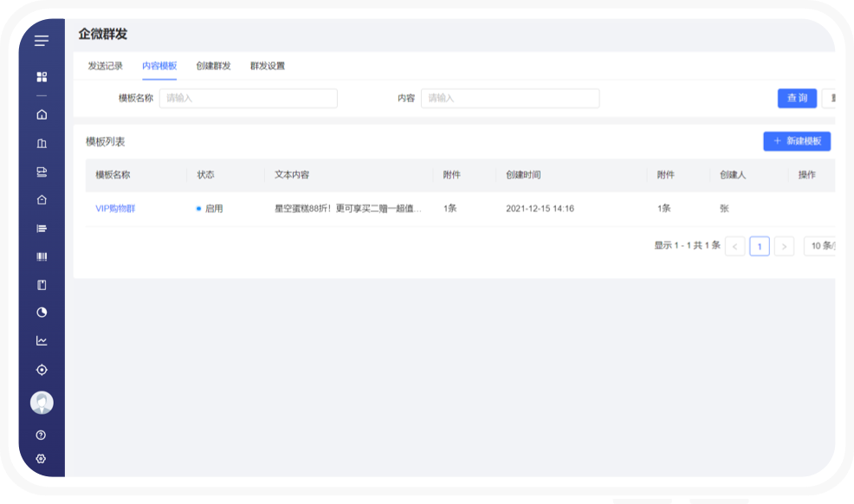Select page 1 in pagination
This screenshot has height=504, width=854.
pyautogui.click(x=760, y=246)
